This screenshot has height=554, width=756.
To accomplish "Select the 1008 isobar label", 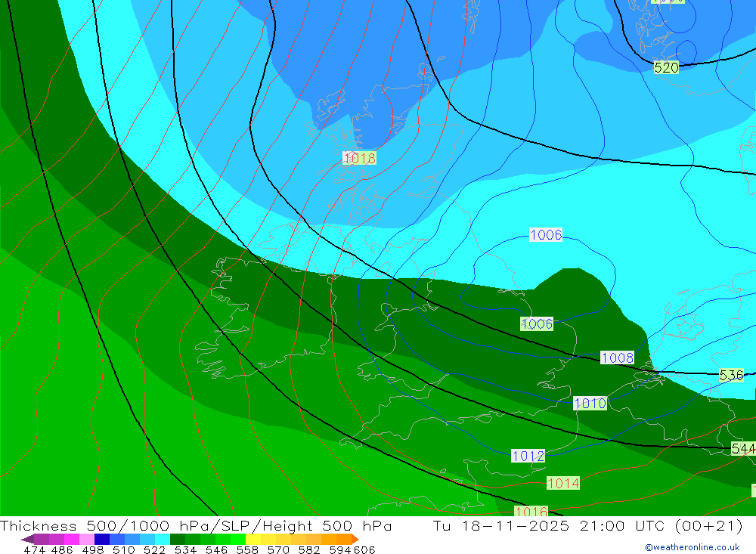I will (617, 357).
